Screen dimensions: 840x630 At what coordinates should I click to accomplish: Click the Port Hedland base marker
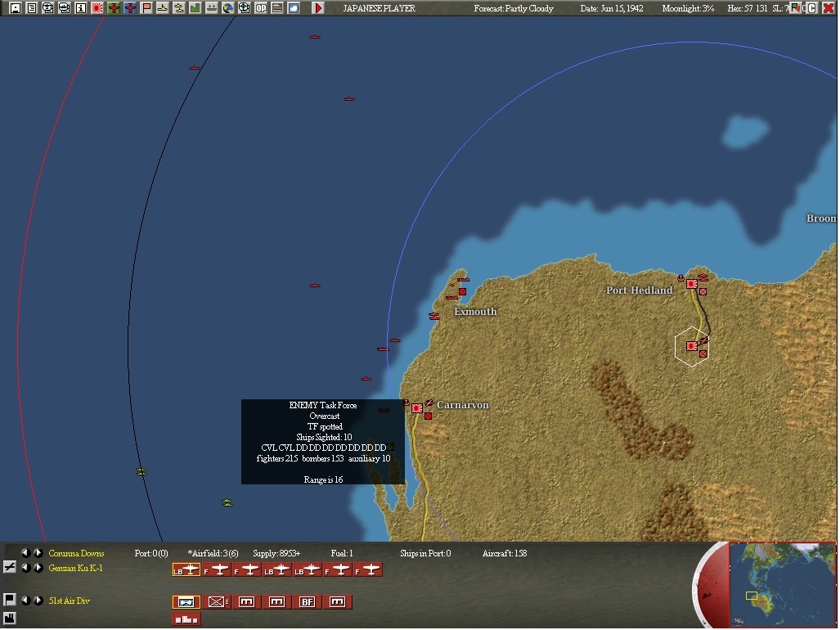click(x=692, y=284)
